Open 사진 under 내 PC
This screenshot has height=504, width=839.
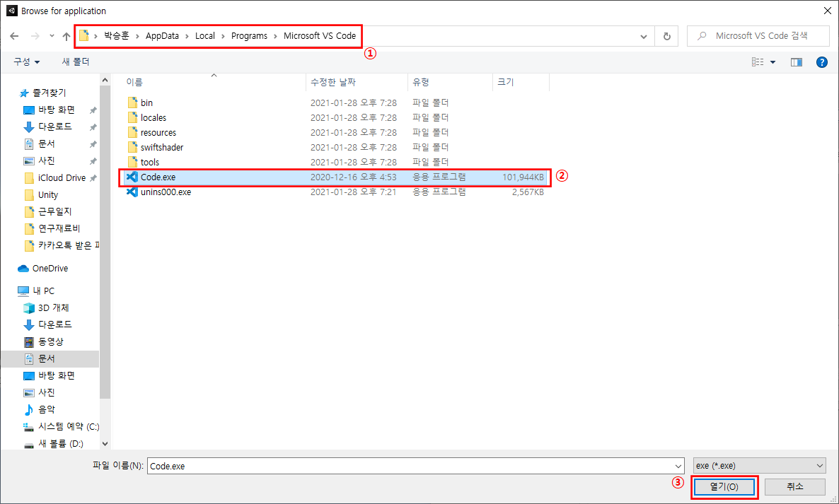click(x=46, y=392)
